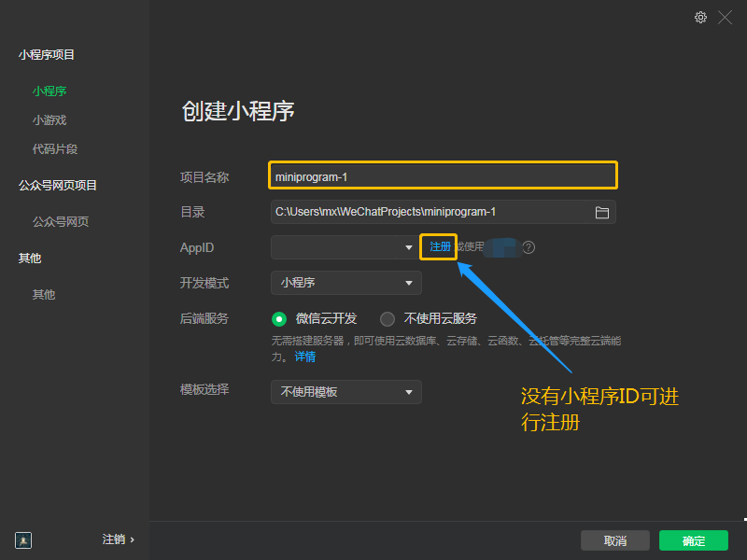This screenshot has width=747, height=560.
Task: Click the notification bell icon at bottom left
Action: pyautogui.click(x=22, y=540)
